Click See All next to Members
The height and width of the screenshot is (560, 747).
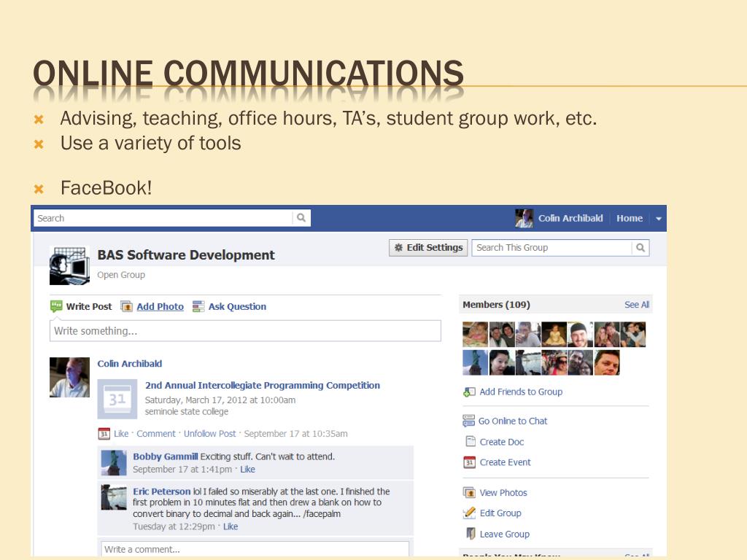636,305
